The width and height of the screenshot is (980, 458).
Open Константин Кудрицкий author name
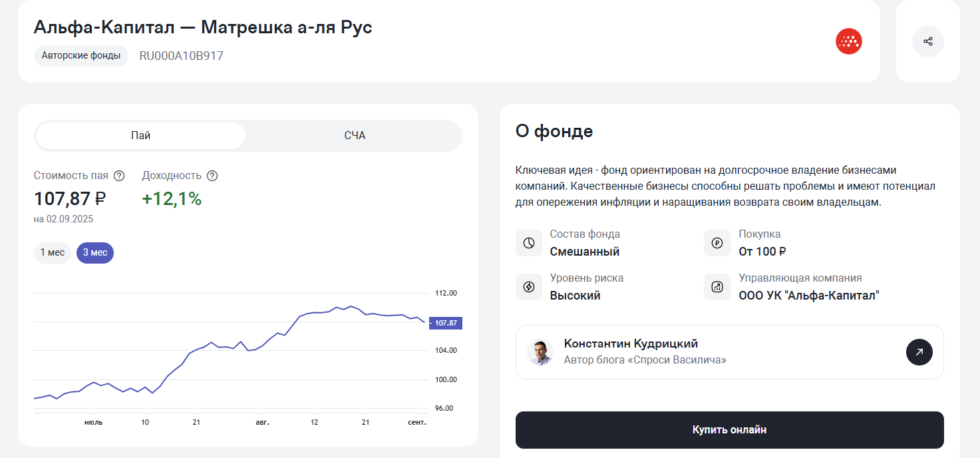click(631, 343)
